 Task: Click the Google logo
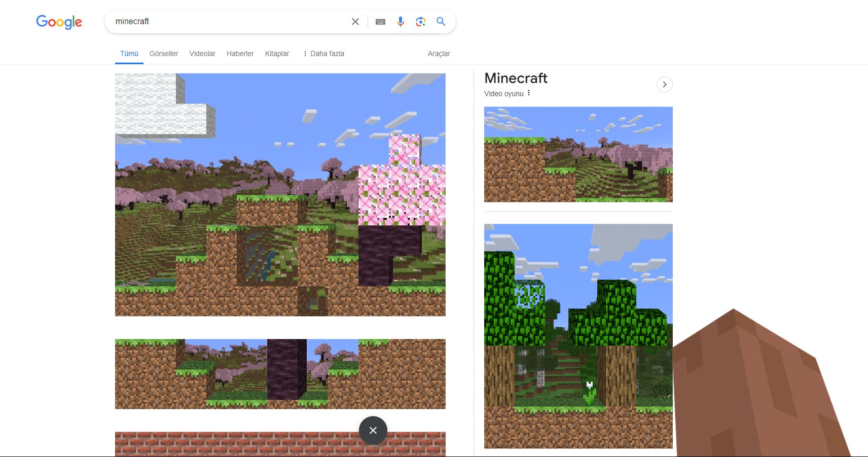(x=59, y=22)
